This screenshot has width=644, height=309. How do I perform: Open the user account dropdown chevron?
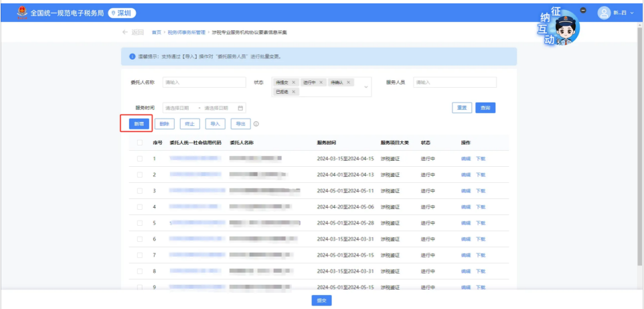coord(632,13)
